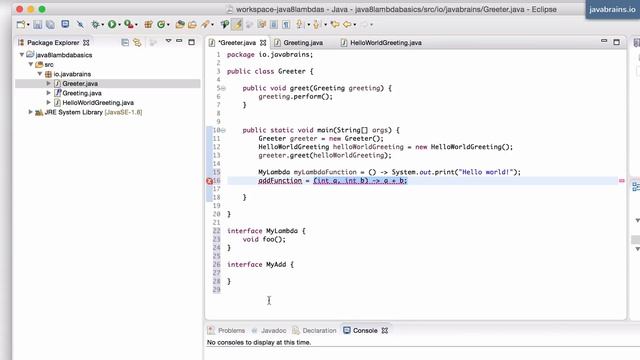Open the New wizard dropdown arrow
This screenshot has width=640, height=360.
point(28,25)
